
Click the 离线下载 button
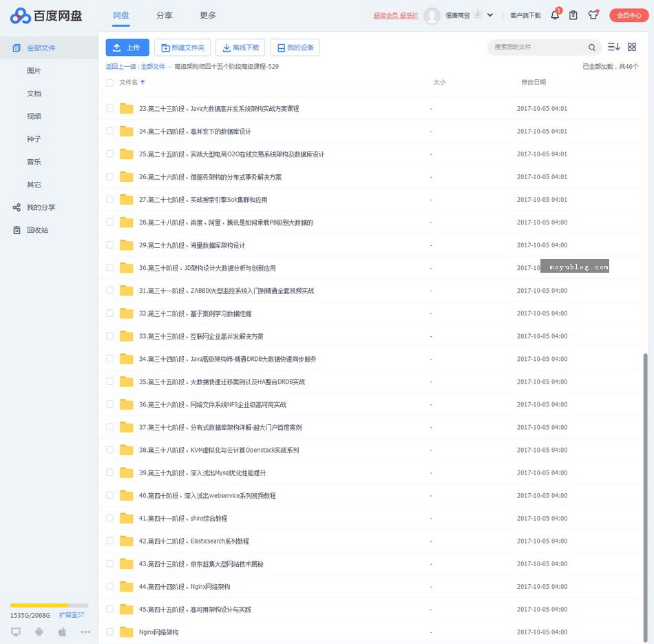(x=241, y=48)
